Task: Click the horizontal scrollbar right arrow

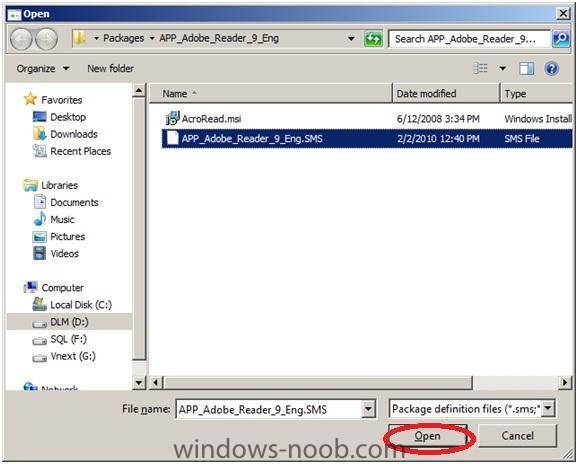Action: (565, 382)
